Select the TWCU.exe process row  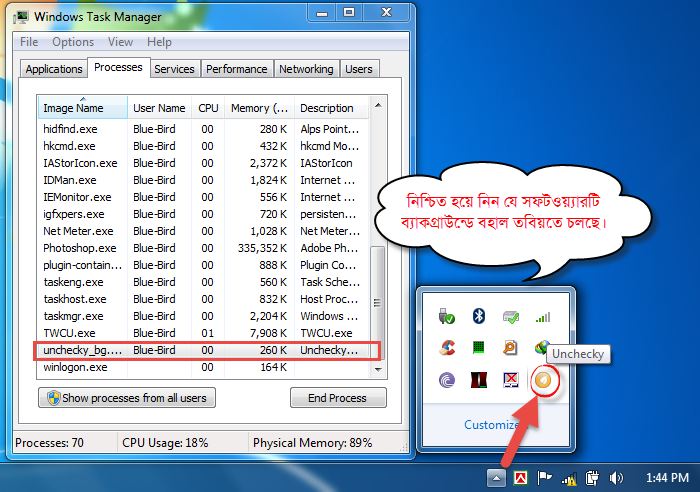[x=204, y=333]
